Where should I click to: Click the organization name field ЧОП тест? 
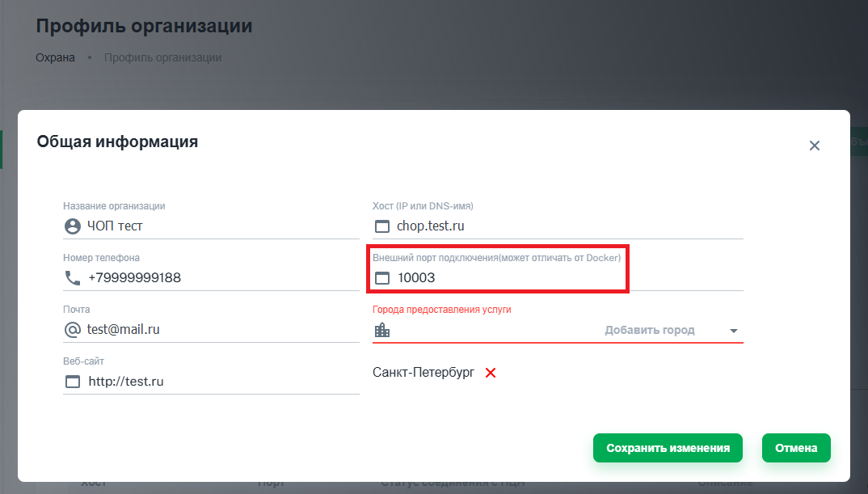click(x=218, y=226)
